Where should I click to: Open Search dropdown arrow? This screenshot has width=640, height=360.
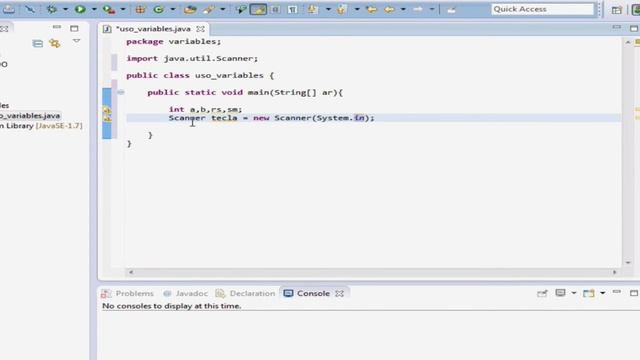click(222, 9)
